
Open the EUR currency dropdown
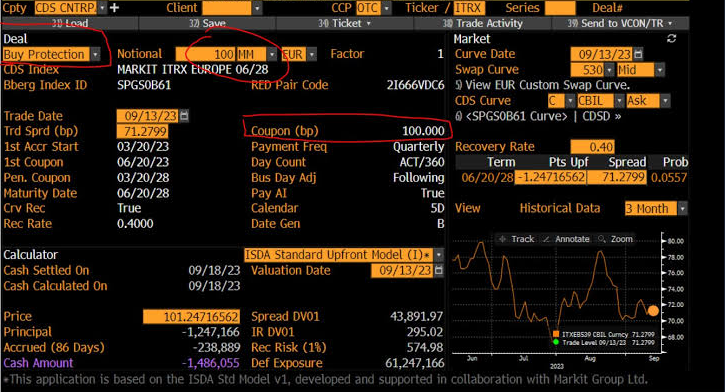[x=312, y=55]
